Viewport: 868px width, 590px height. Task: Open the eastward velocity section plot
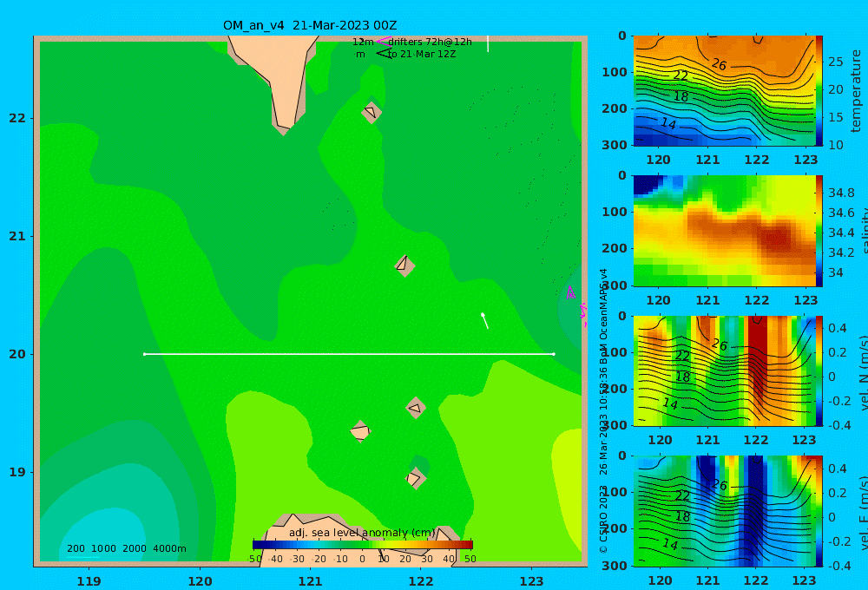724,511
